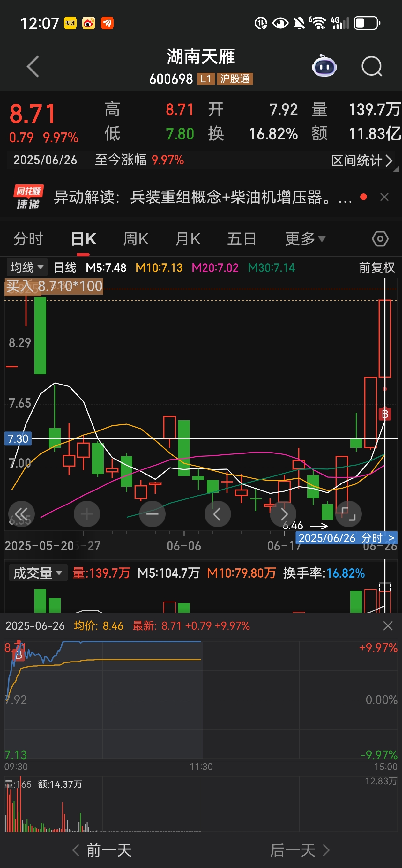Tap the M30:7.14 moving average value
402x868 pixels.
point(271,267)
